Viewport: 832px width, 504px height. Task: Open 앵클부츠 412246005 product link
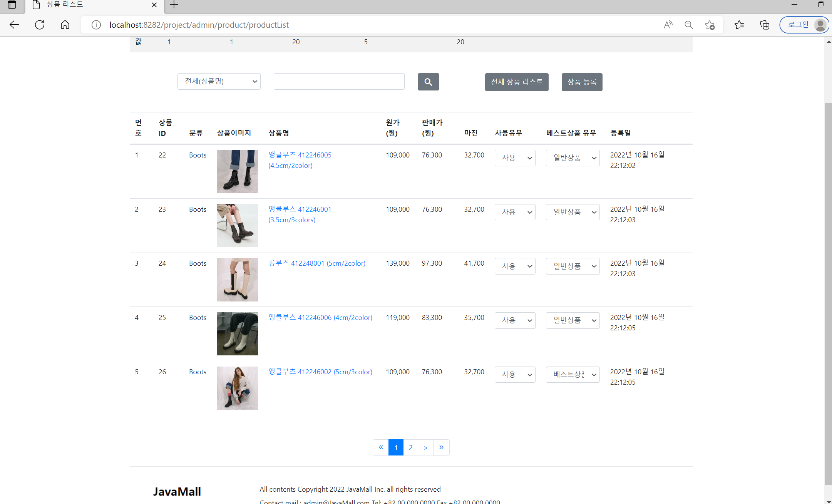pos(300,160)
